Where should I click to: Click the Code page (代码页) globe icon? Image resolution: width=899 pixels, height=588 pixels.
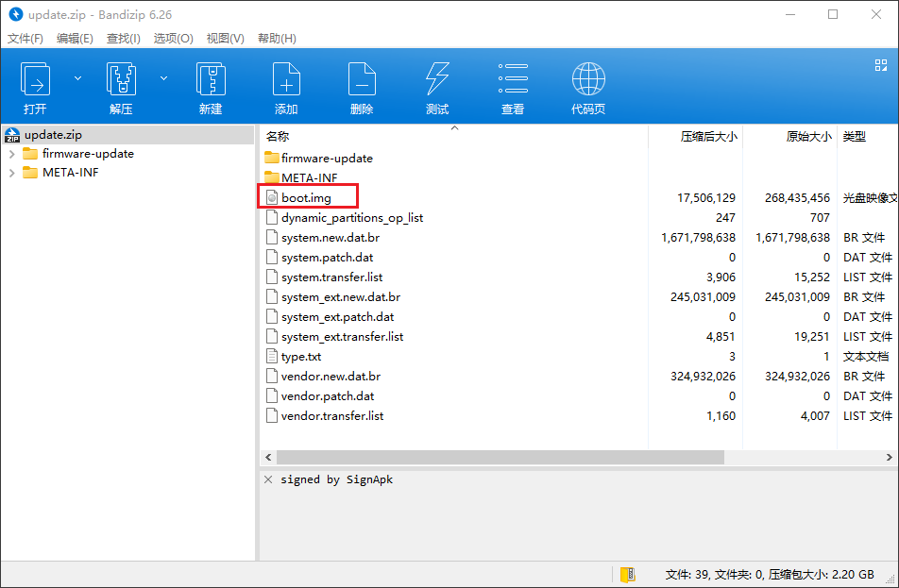pos(588,79)
